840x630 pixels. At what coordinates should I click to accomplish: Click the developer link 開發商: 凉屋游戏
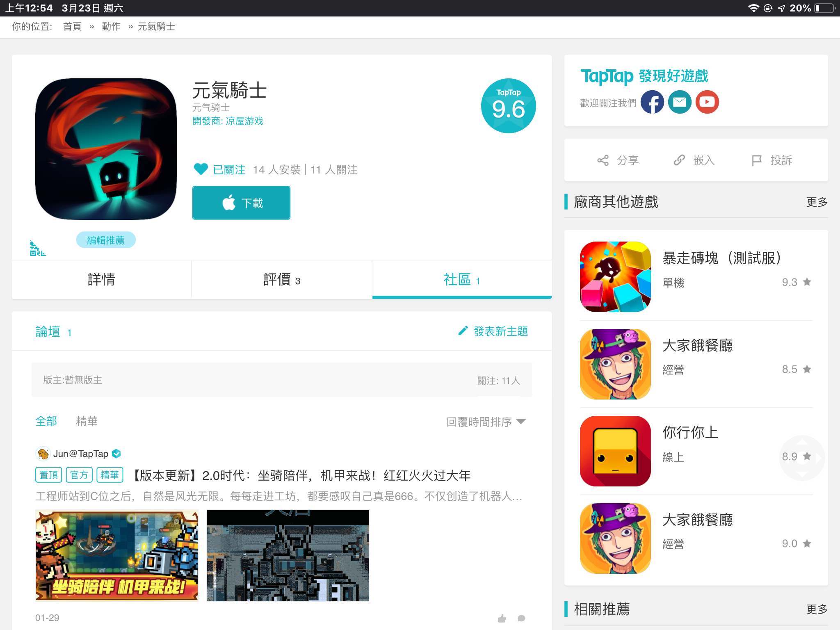coord(228,121)
